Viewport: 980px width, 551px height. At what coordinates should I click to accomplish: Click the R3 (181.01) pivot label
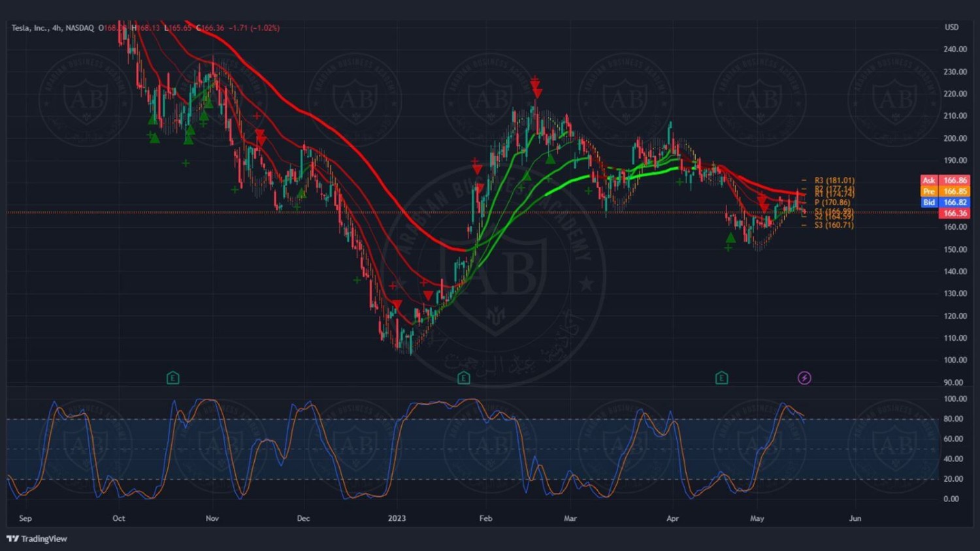tap(834, 180)
